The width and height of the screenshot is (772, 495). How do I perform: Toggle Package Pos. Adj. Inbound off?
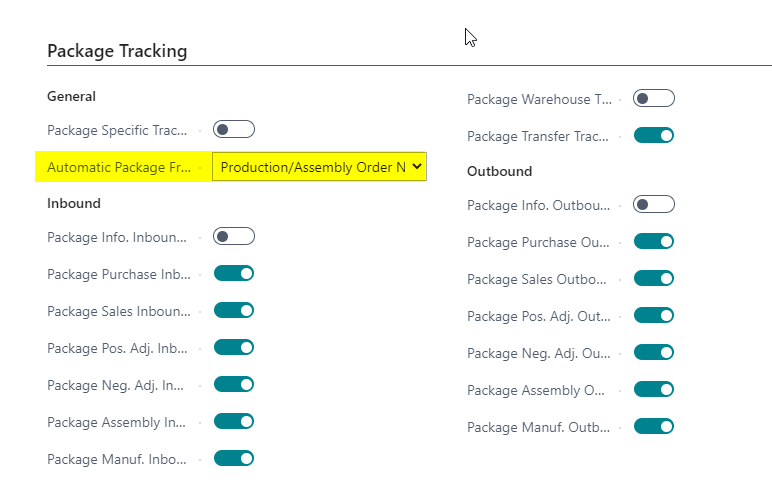pyautogui.click(x=234, y=348)
